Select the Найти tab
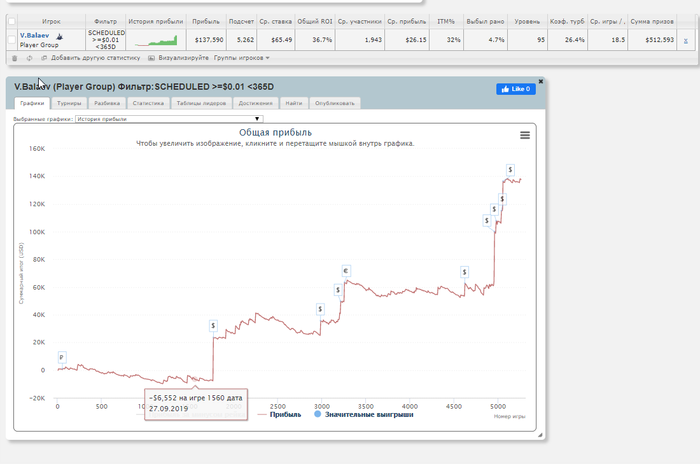 [x=294, y=103]
